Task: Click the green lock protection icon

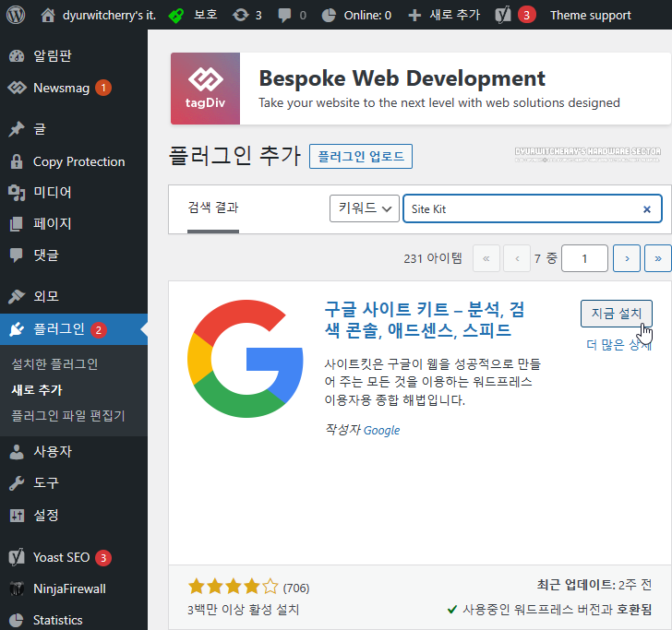Action: pyautogui.click(x=175, y=16)
